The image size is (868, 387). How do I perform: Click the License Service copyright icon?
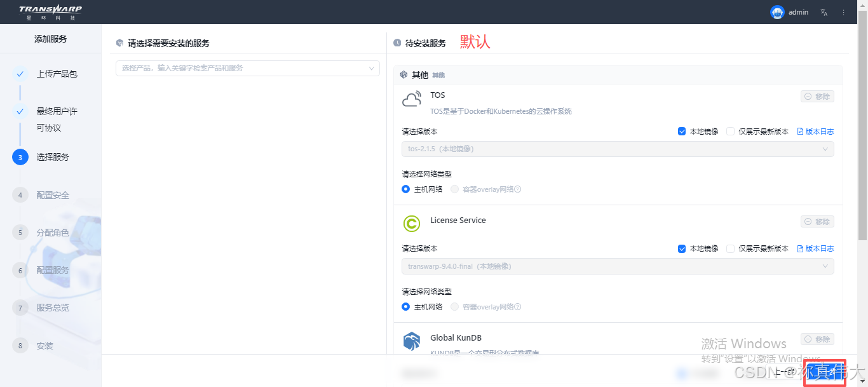[x=412, y=224]
